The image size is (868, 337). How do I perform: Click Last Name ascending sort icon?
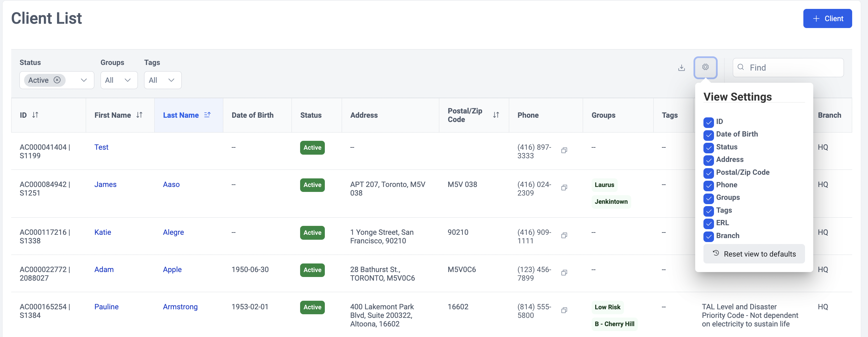point(207,115)
